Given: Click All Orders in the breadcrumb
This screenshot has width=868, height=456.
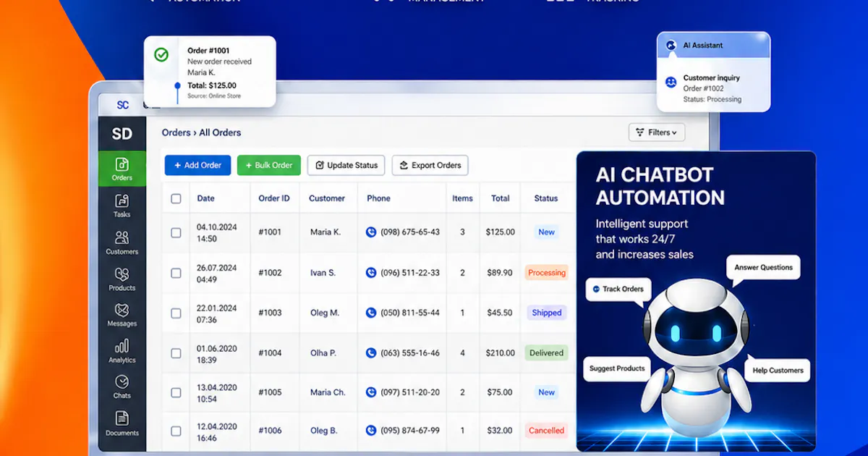Looking at the screenshot, I should 220,132.
